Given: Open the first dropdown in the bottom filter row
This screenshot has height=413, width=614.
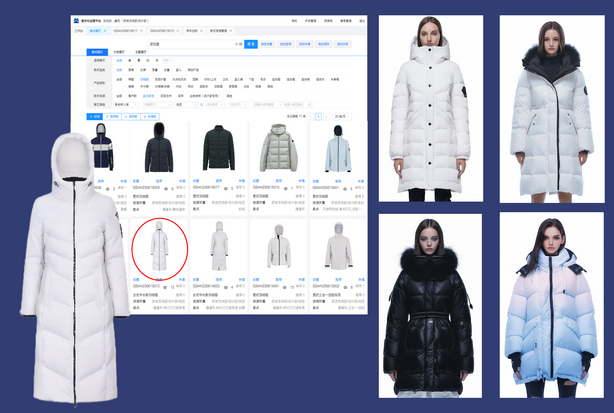Looking at the screenshot, I should click(126, 103).
